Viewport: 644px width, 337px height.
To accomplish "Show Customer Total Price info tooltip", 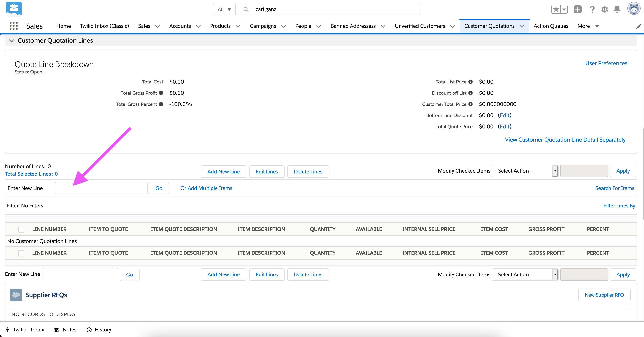I will point(470,104).
